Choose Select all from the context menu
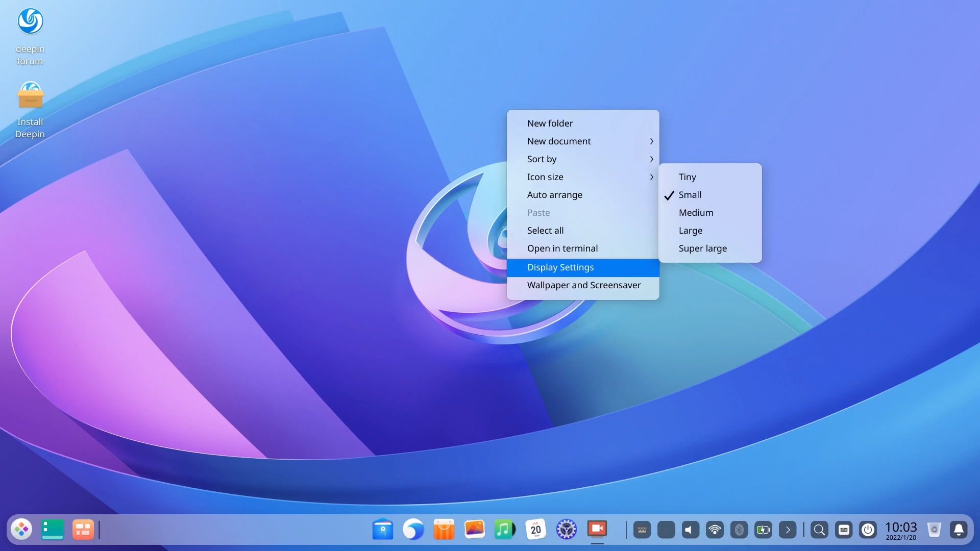Viewport: 980px width, 551px height. point(583,231)
